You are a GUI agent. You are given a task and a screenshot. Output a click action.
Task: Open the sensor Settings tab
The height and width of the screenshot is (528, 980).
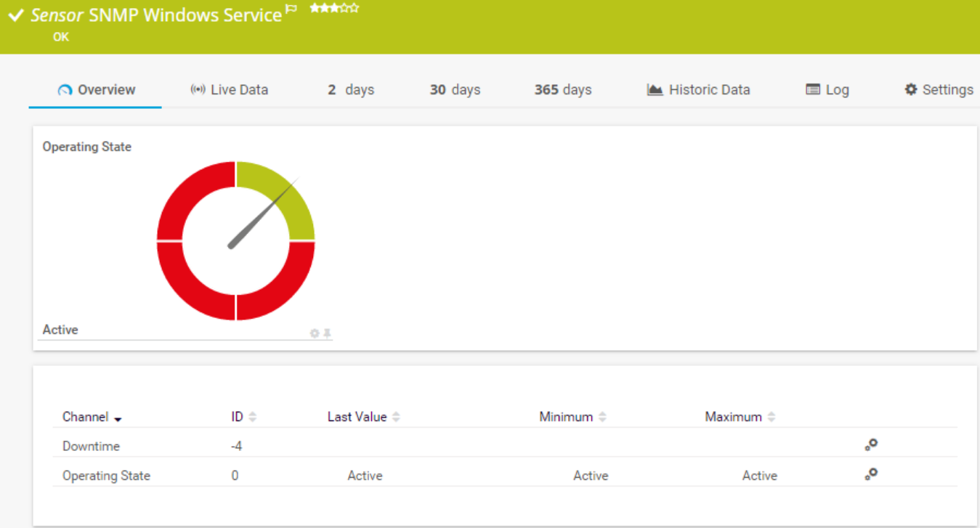[938, 90]
